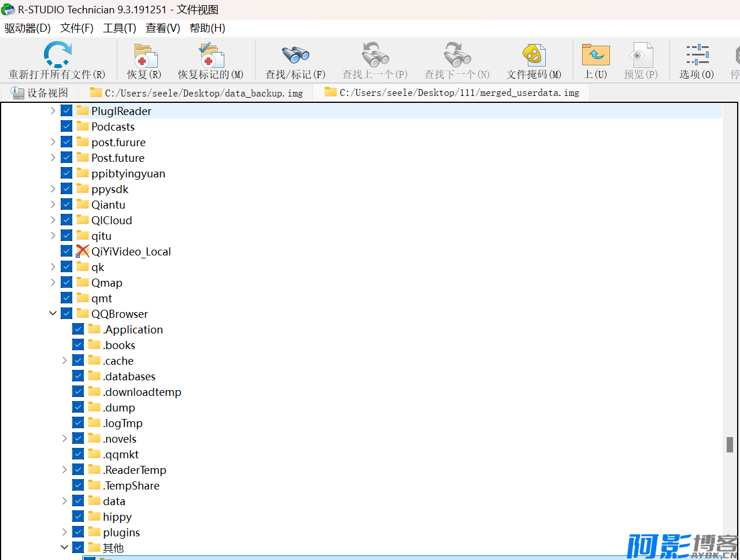Uncheck the .logTmp checkbox
The width and height of the screenshot is (740, 560).
(78, 422)
